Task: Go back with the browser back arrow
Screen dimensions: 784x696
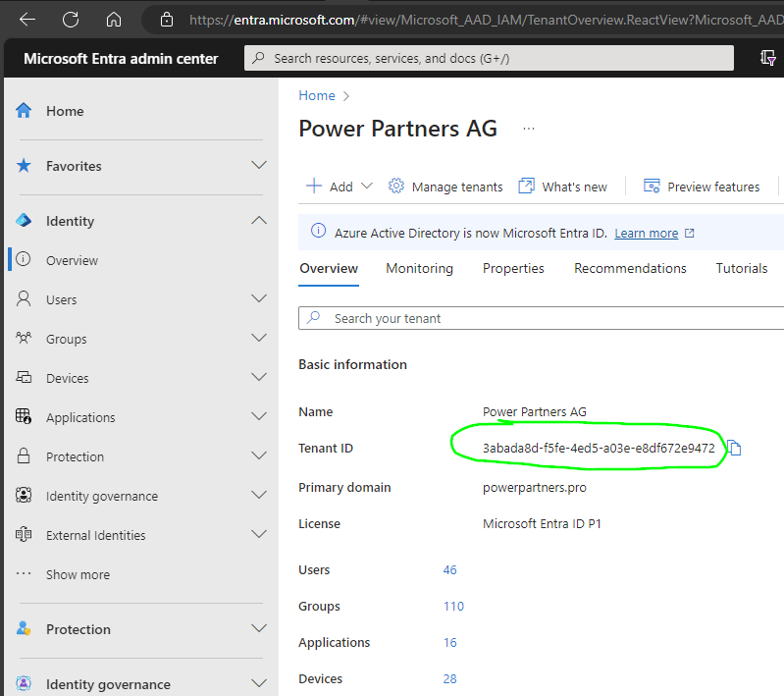Action: pyautogui.click(x=27, y=20)
